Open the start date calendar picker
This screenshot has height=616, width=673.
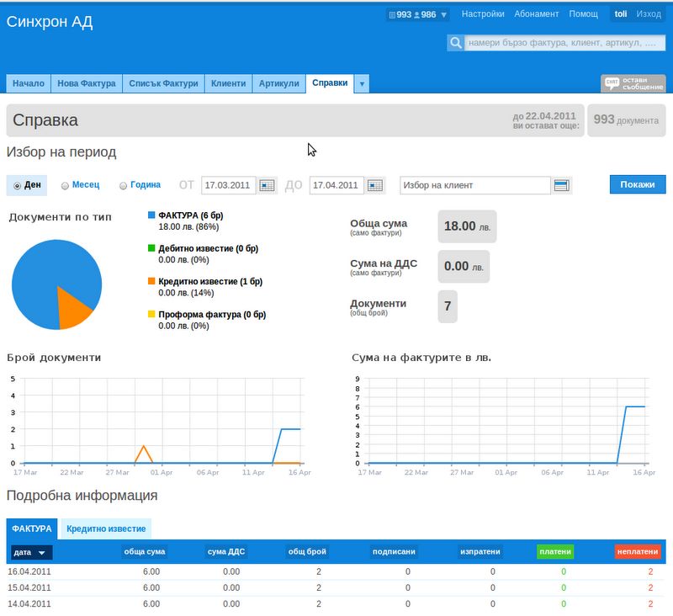coord(268,185)
